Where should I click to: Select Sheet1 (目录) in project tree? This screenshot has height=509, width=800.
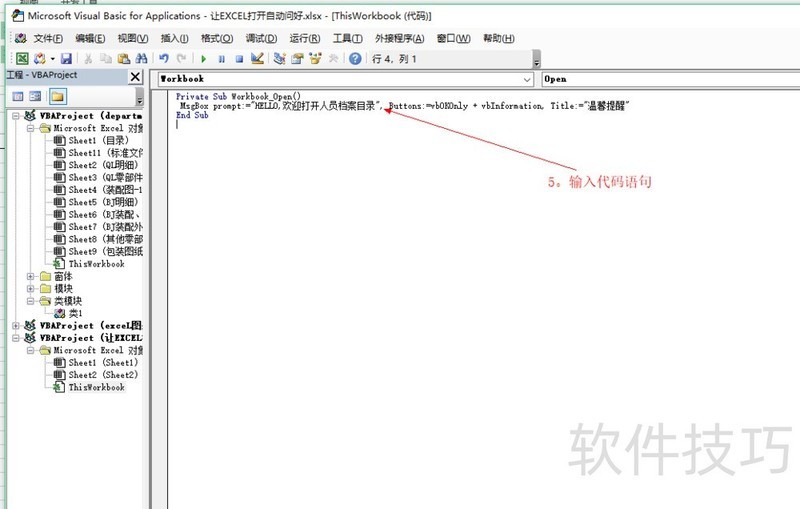coord(98,140)
